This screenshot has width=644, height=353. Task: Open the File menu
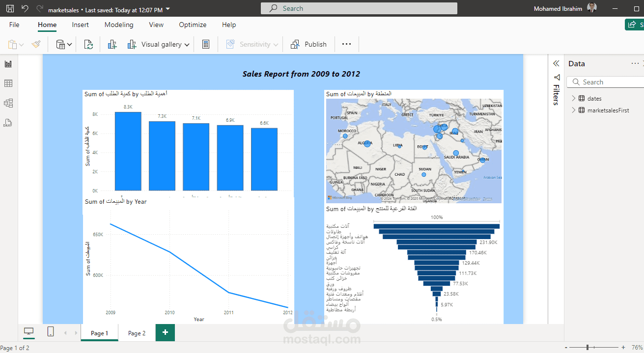[x=14, y=25]
